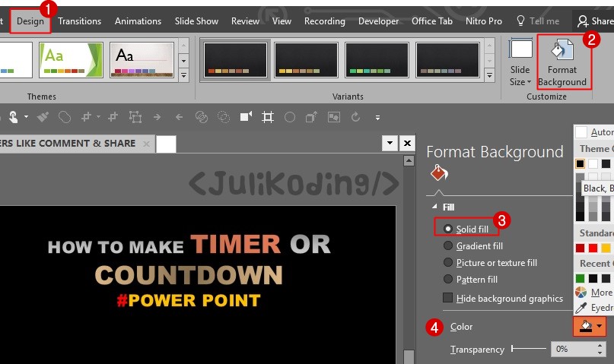Click the selection pane picture icon
The image size is (614, 364).
[333, 117]
